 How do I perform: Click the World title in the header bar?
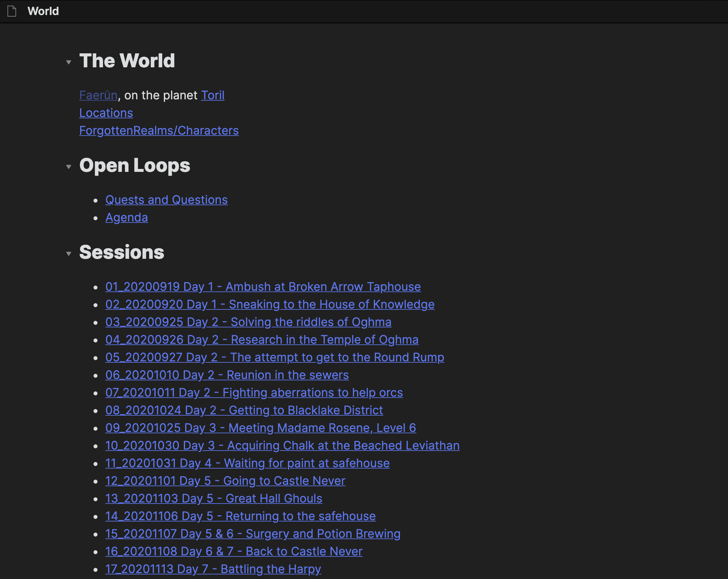pos(43,11)
